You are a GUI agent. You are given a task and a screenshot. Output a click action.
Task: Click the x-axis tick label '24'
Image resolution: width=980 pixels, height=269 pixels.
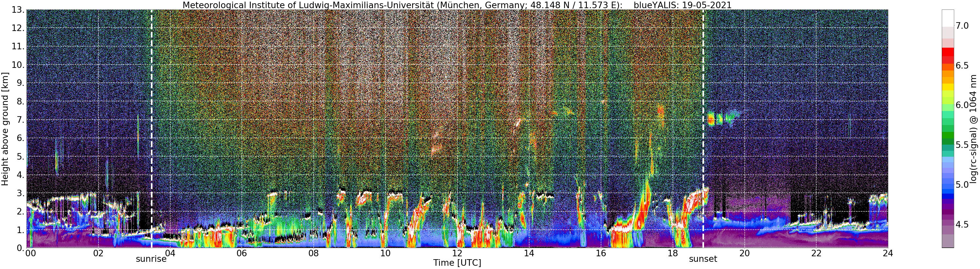(888, 253)
